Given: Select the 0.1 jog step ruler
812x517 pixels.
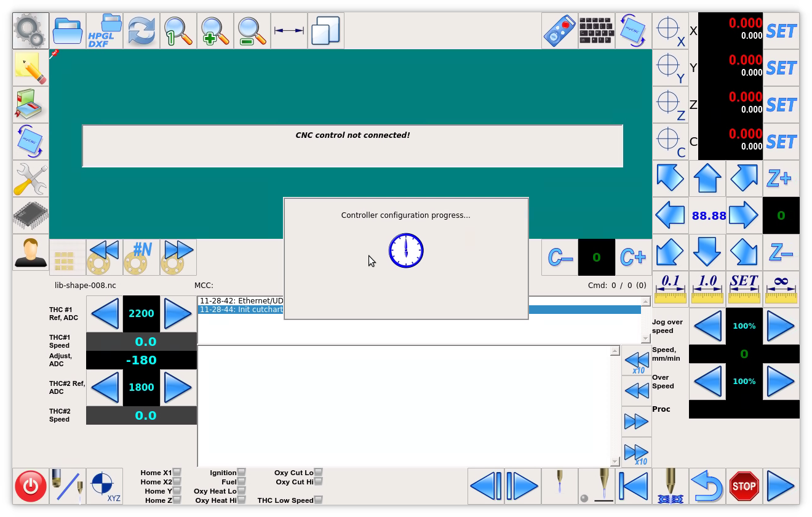Looking at the screenshot, I should pos(670,289).
